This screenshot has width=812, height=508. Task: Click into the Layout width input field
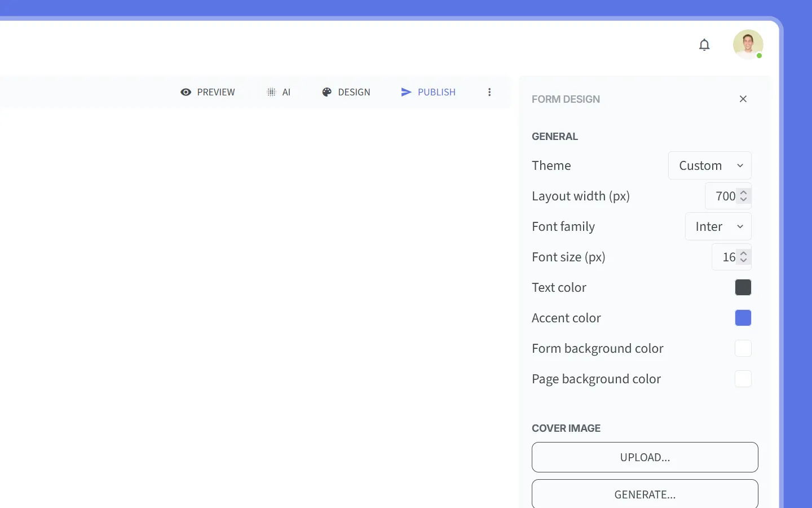click(722, 196)
